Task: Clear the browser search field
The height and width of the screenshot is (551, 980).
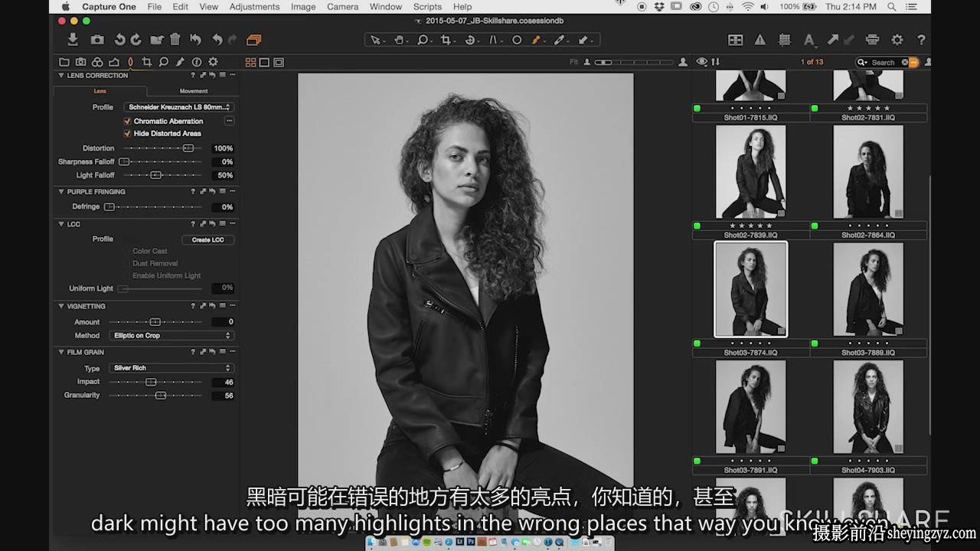Action: click(904, 62)
